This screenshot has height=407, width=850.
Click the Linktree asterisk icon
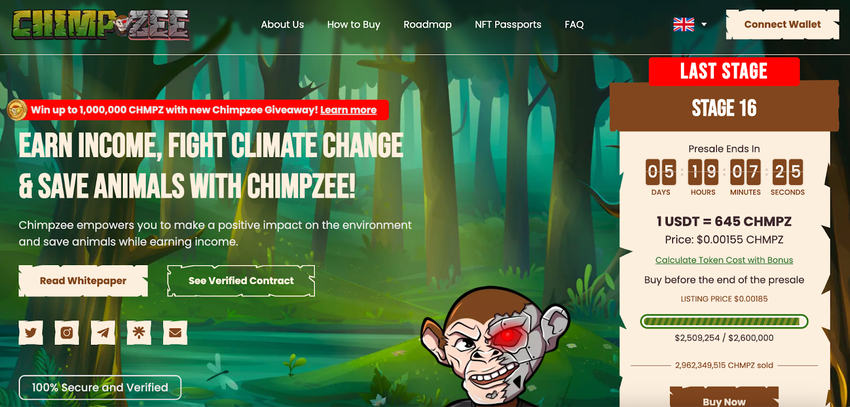pos(139,333)
